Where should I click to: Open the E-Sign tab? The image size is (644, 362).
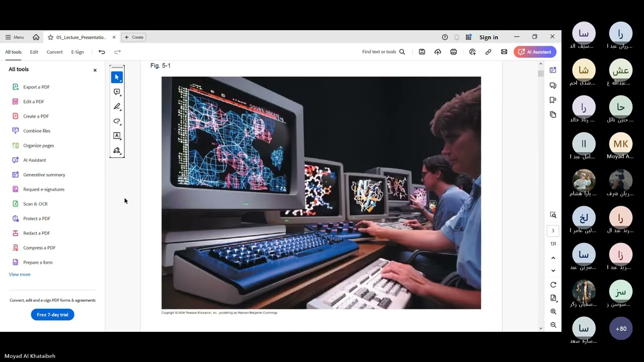77,52
